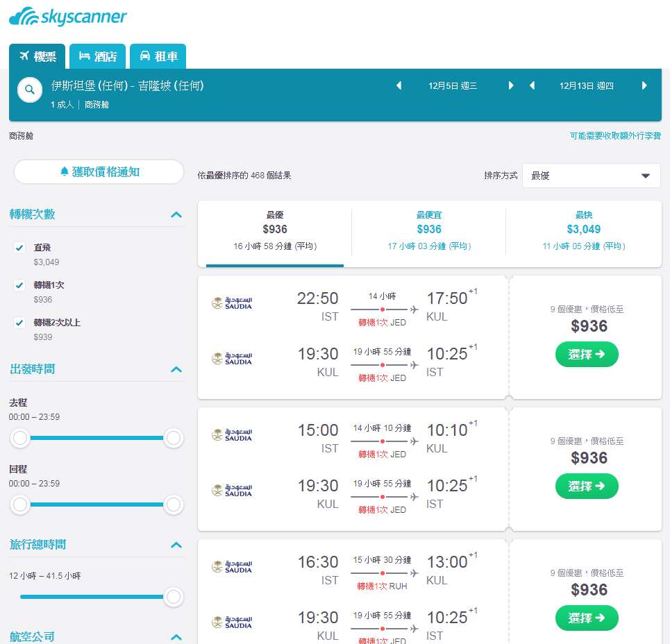This screenshot has height=644, width=670.
Task: Open 可能需要收取額外行李費 baggage fee link
Action: tap(615, 136)
